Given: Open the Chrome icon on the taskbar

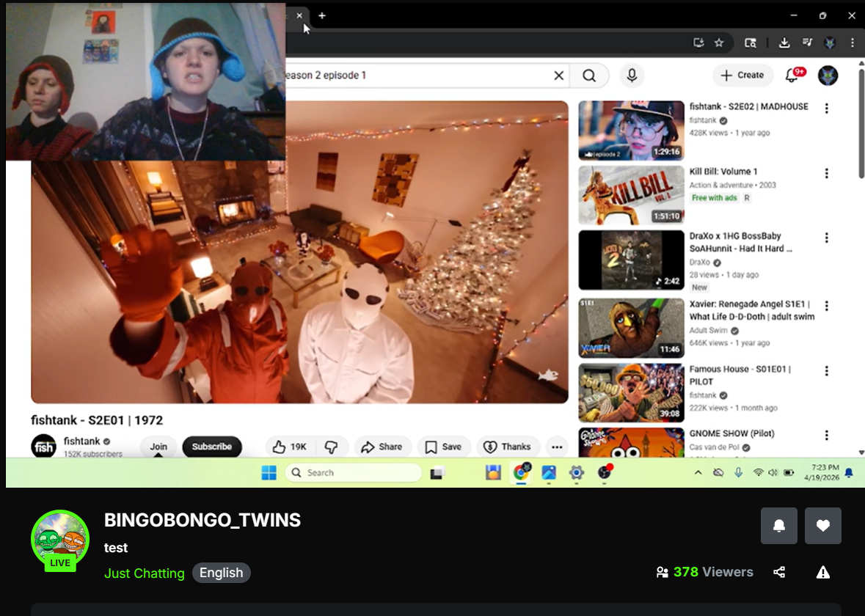Looking at the screenshot, I should pyautogui.click(x=520, y=472).
